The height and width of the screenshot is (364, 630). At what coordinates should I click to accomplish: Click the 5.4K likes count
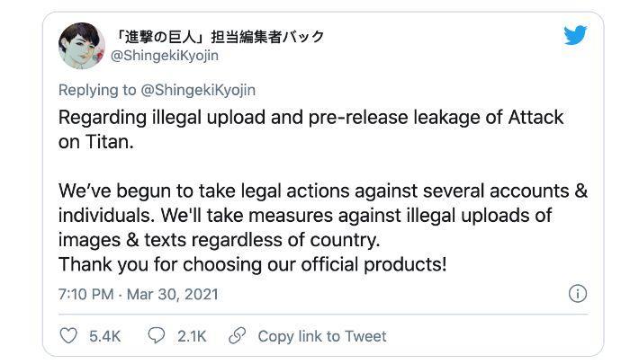104,336
